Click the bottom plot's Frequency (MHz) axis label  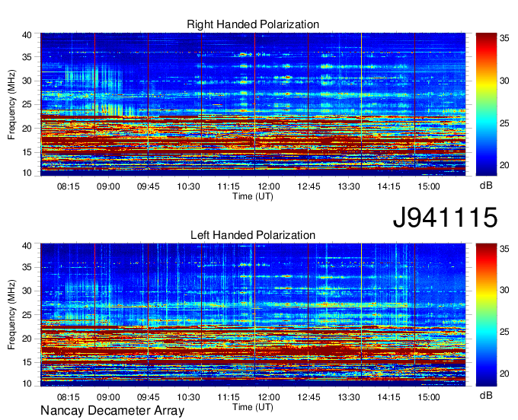(11, 314)
